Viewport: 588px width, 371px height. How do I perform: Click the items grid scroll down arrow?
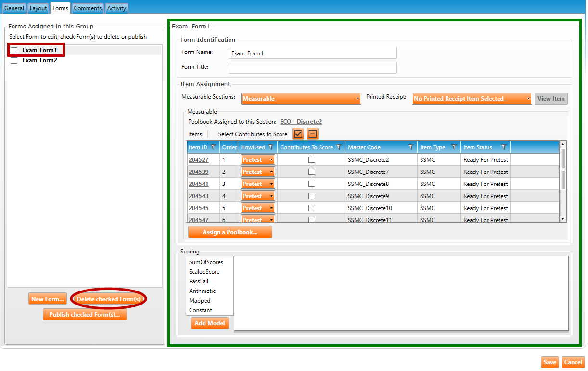(x=563, y=219)
